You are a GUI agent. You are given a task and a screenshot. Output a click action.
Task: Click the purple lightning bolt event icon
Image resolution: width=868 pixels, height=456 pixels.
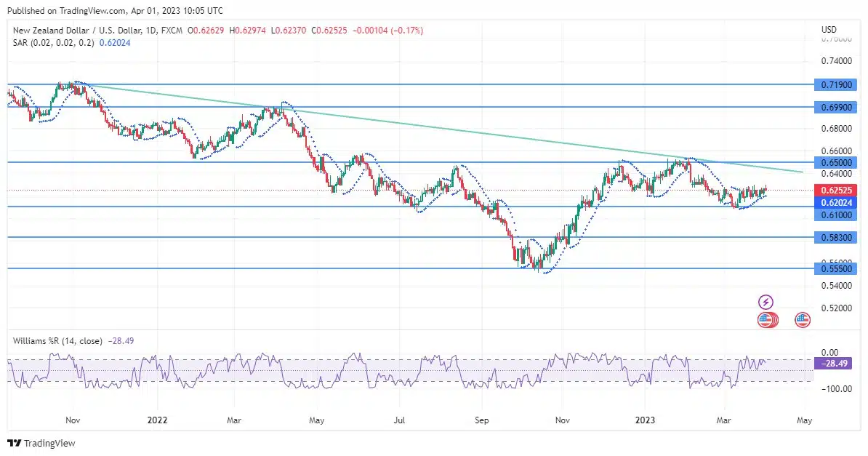[x=765, y=302]
